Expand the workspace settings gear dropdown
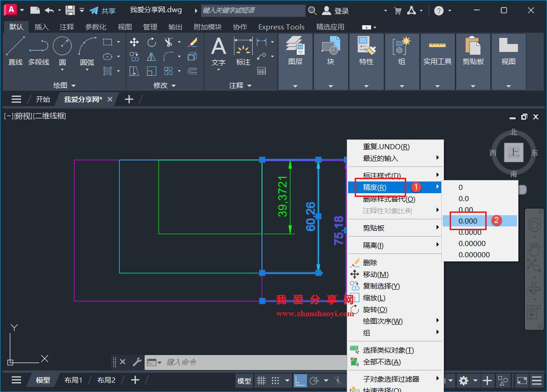The width and height of the screenshot is (547, 392). click(x=475, y=380)
